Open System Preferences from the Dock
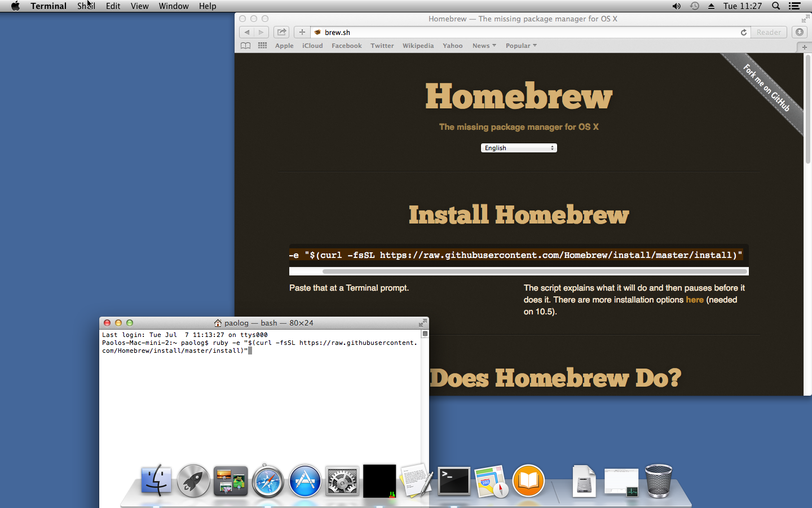This screenshot has width=812, height=508. coord(342,481)
